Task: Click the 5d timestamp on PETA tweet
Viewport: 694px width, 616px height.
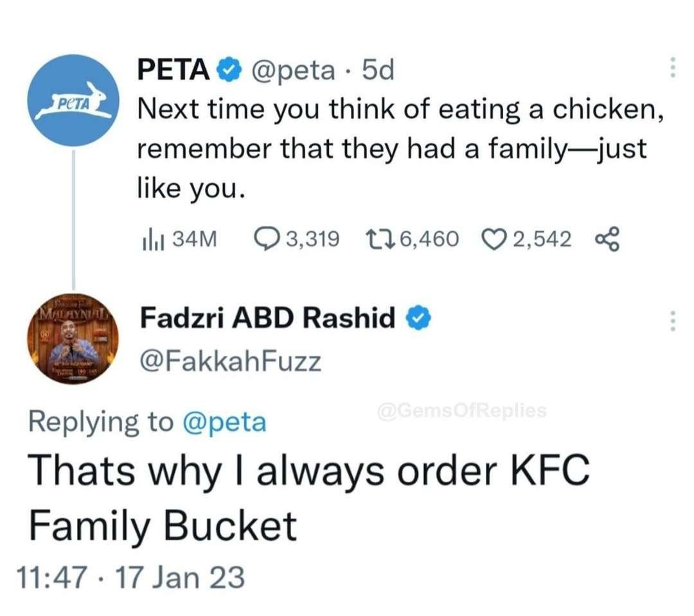Action: (x=377, y=71)
